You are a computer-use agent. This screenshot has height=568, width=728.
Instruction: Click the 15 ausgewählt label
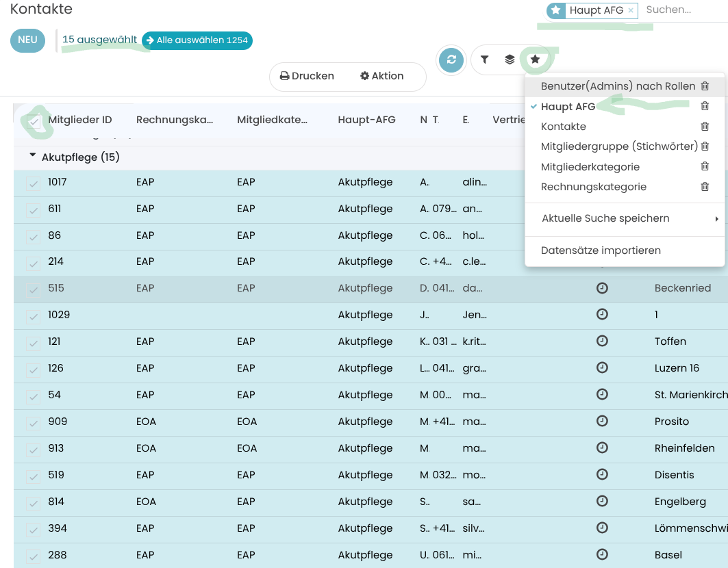[x=99, y=40]
